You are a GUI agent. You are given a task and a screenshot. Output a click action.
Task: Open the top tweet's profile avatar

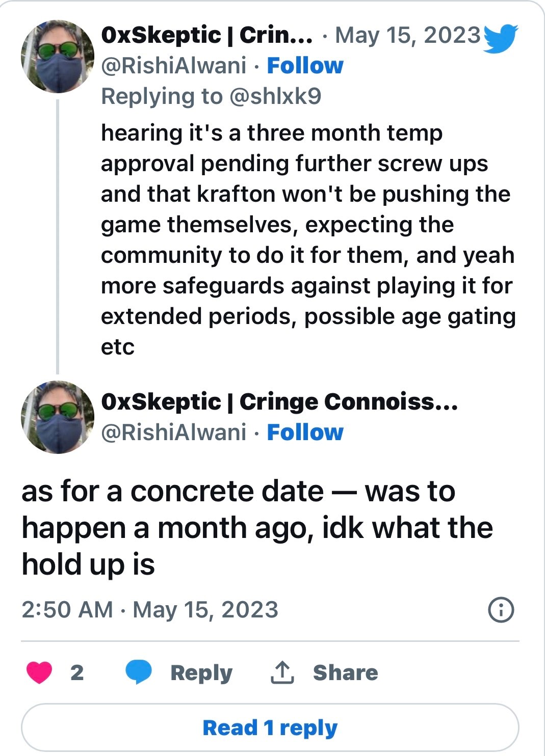pyautogui.click(x=58, y=57)
